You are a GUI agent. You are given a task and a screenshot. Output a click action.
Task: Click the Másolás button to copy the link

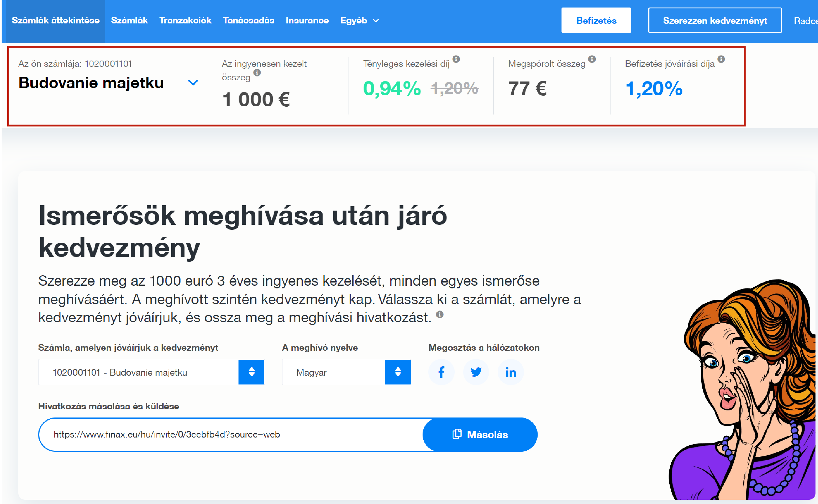tap(480, 434)
